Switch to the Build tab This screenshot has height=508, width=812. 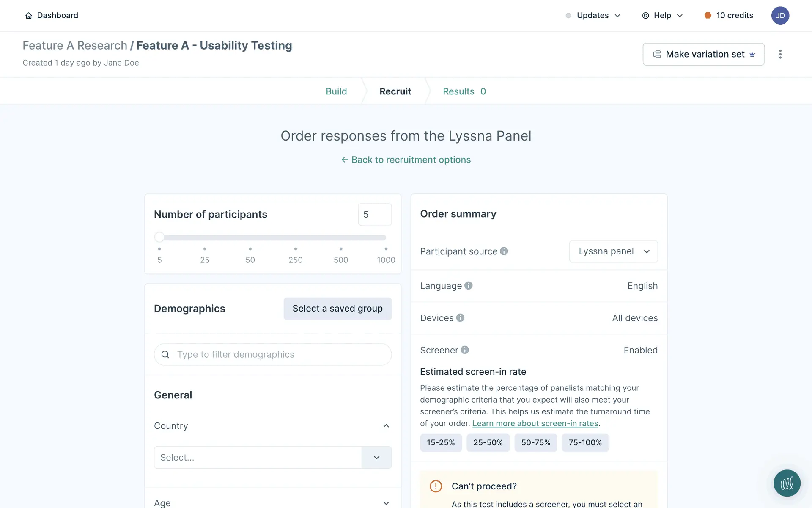point(336,91)
